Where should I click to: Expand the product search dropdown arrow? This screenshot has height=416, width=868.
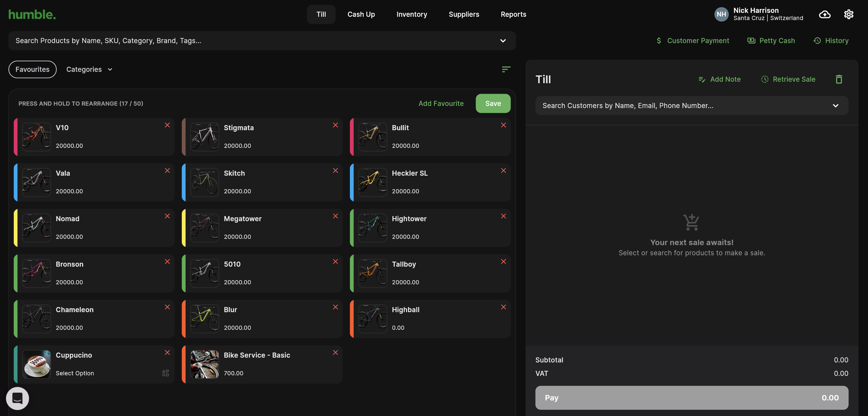[503, 41]
